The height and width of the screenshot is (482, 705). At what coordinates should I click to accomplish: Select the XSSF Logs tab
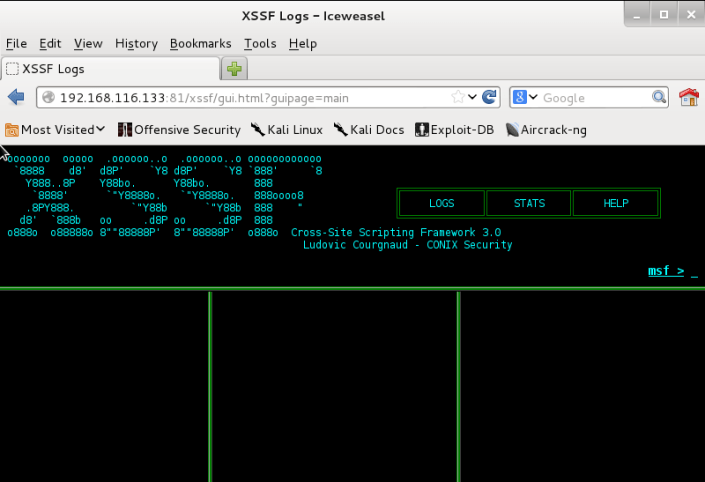tap(110, 69)
